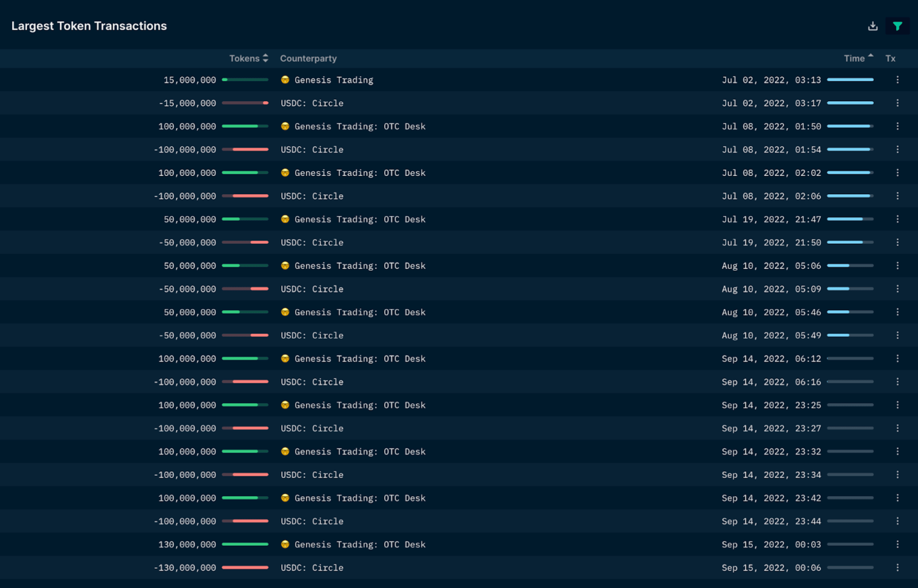Open USDC: Circle counterparty at Aug 10, 05:49
The width and height of the screenshot is (918, 588).
click(x=312, y=335)
